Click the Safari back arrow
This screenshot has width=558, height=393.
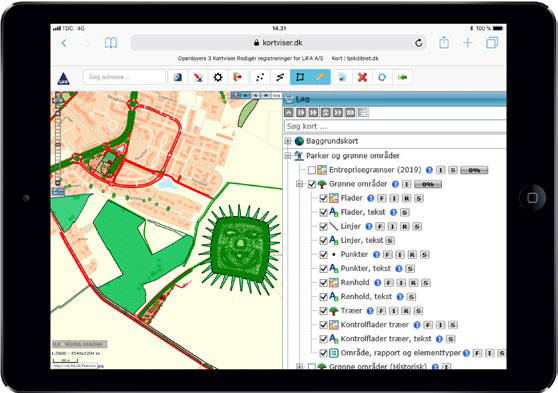(x=64, y=43)
